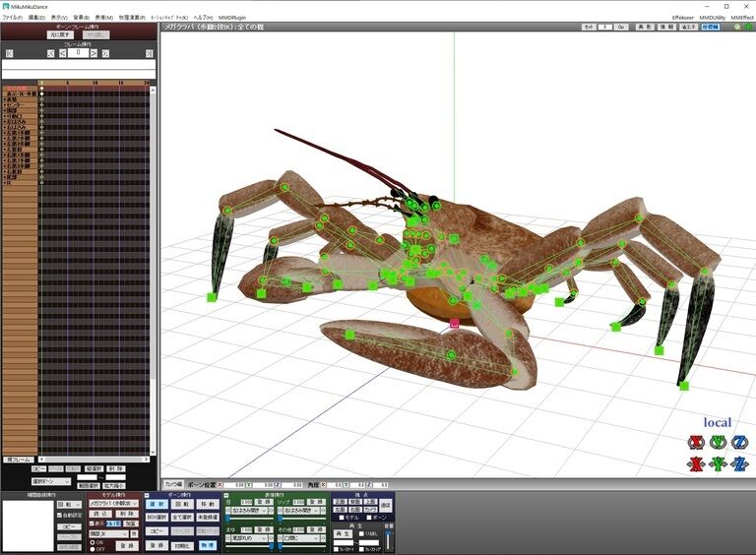The image size is (756, 555).
Task: Select the OFF radio button
Action: (93, 549)
